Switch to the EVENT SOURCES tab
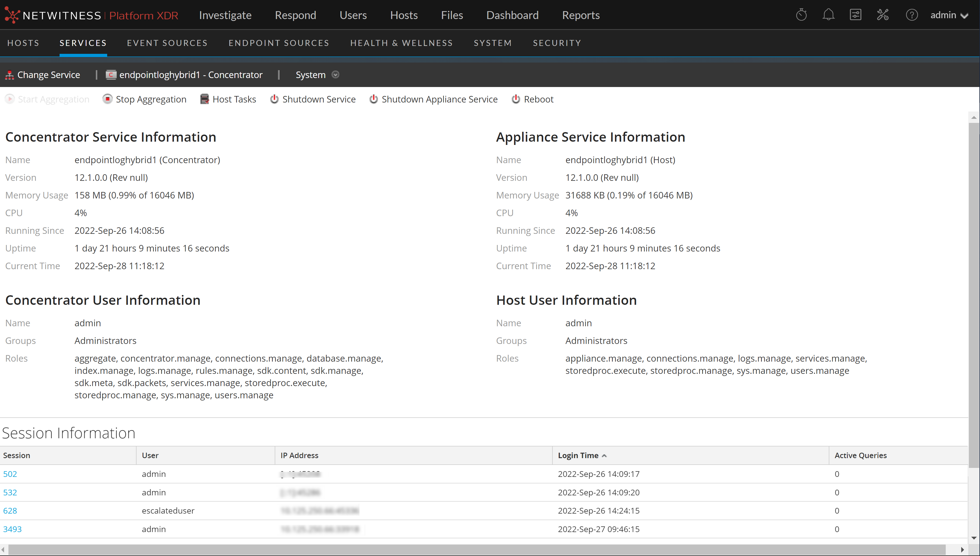This screenshot has height=556, width=980. pos(167,43)
